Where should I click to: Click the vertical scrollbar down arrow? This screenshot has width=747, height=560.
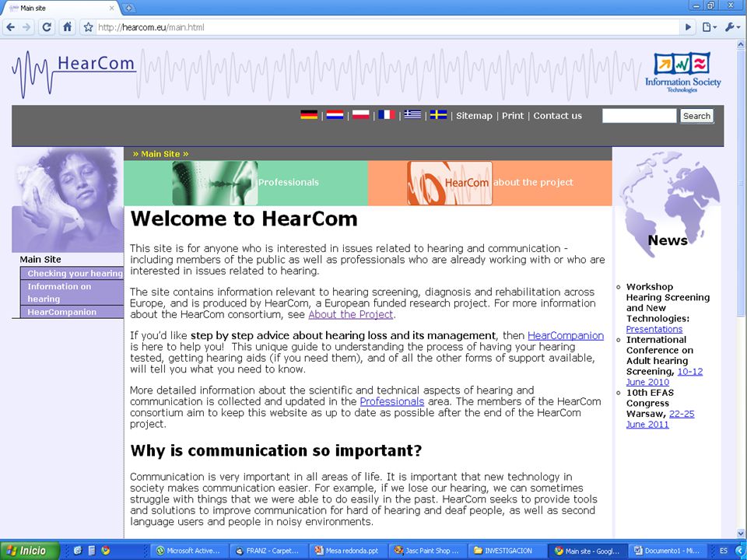[741, 533]
